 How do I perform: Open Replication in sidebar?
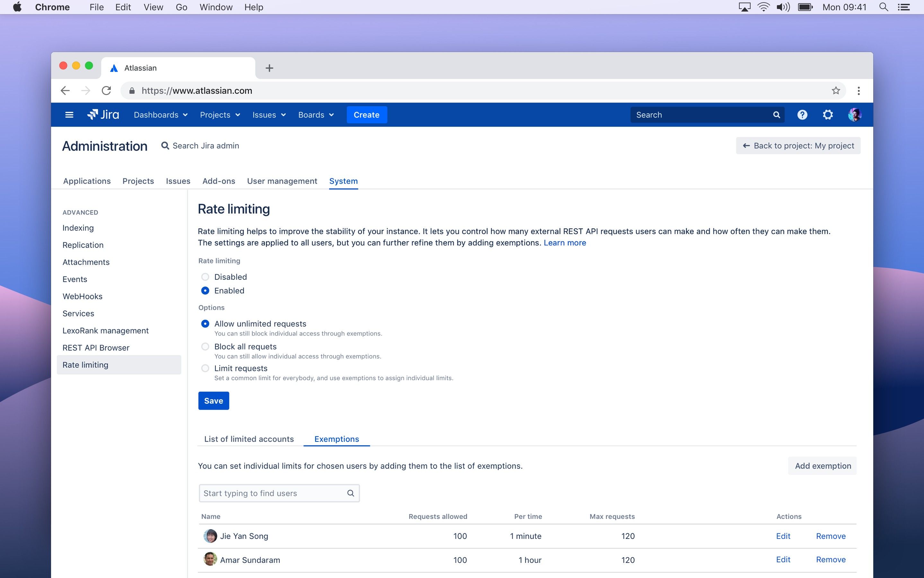pos(83,245)
